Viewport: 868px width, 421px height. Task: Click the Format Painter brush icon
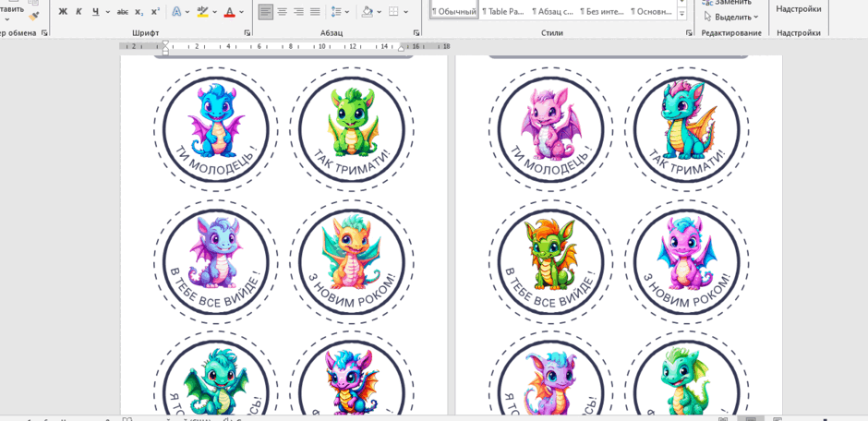pos(34,16)
